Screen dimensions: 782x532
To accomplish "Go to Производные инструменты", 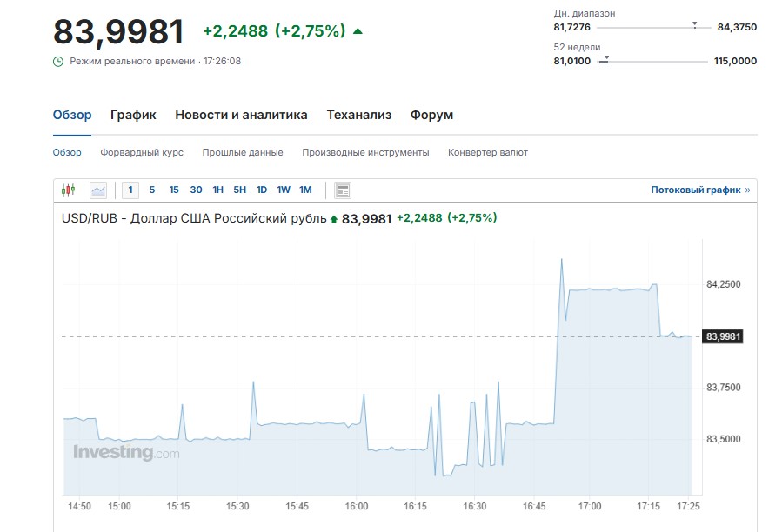I will click(x=365, y=153).
